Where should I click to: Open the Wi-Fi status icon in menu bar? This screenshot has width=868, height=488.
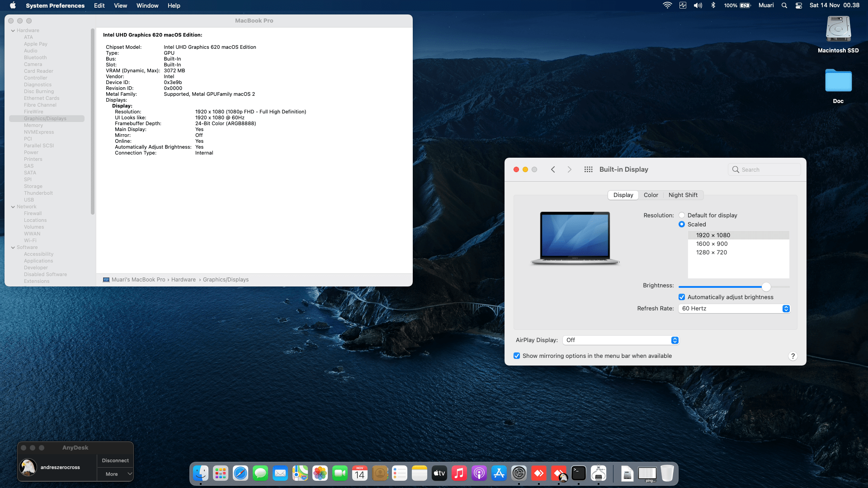pyautogui.click(x=667, y=5)
